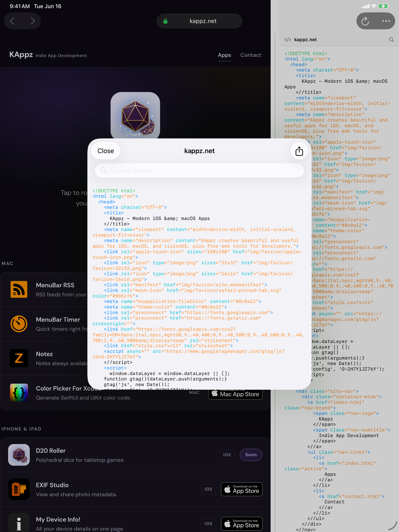Tap the kappz.net address bar
Screen dimensions: 399x532
tap(199, 21)
